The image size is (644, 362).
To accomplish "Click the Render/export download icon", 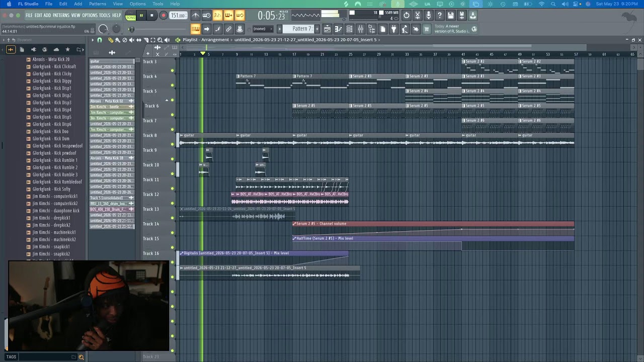I will tap(473, 16).
